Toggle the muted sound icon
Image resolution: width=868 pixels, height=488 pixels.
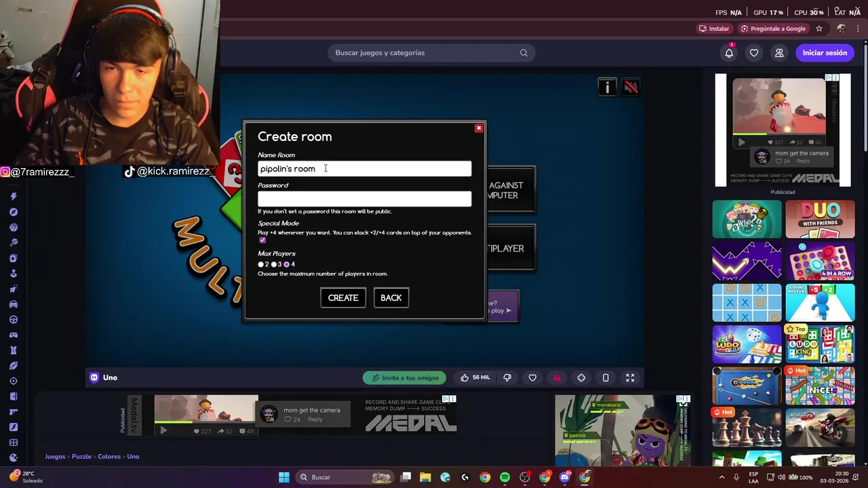coord(631,87)
